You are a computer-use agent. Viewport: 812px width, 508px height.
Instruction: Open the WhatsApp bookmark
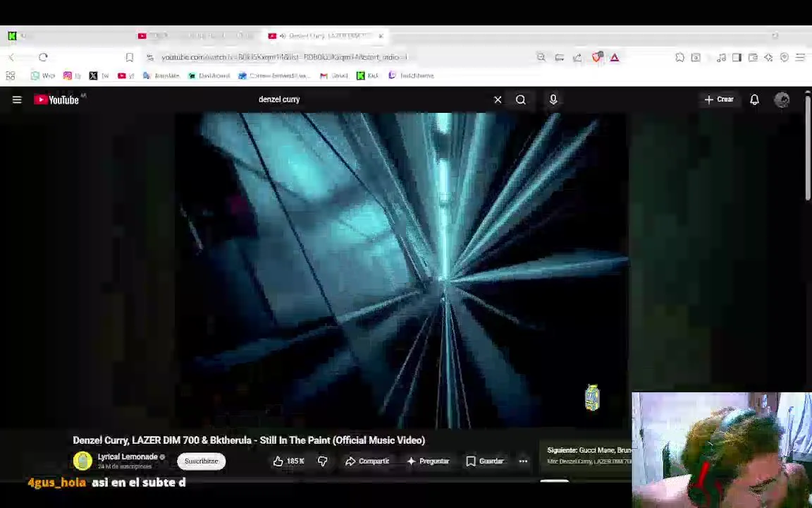point(42,75)
